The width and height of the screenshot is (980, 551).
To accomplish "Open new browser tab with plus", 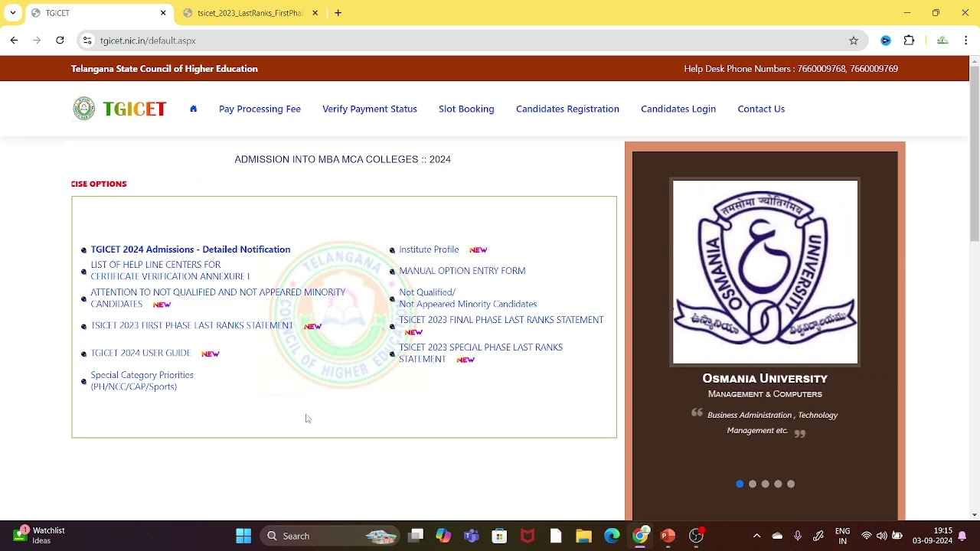I will click(338, 13).
